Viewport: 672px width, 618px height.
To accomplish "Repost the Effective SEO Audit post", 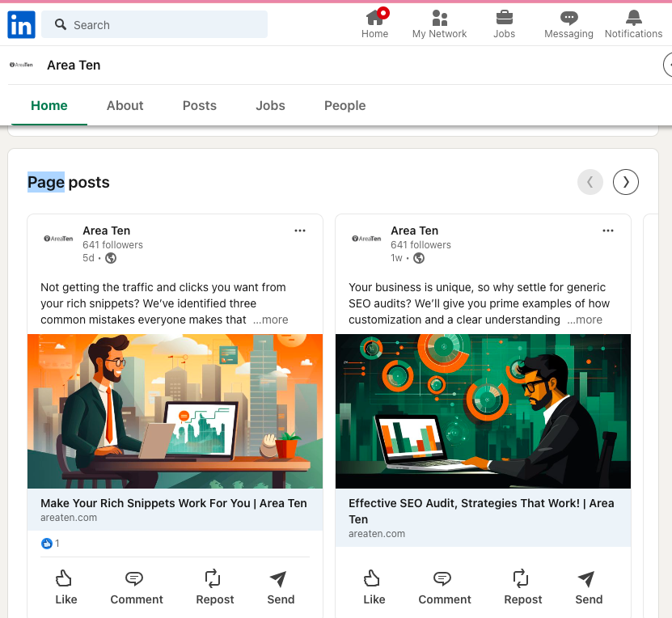I will (522, 587).
